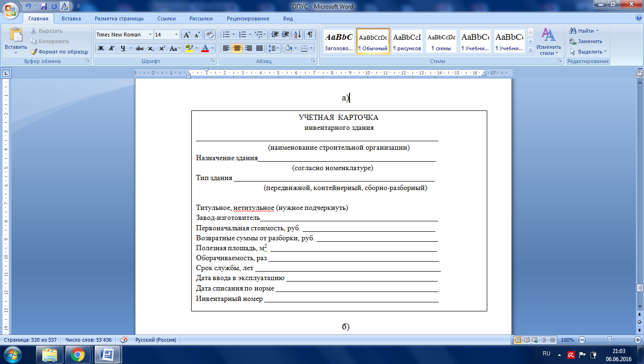Open the font name dropdown (Times New Roman)

[150, 35]
